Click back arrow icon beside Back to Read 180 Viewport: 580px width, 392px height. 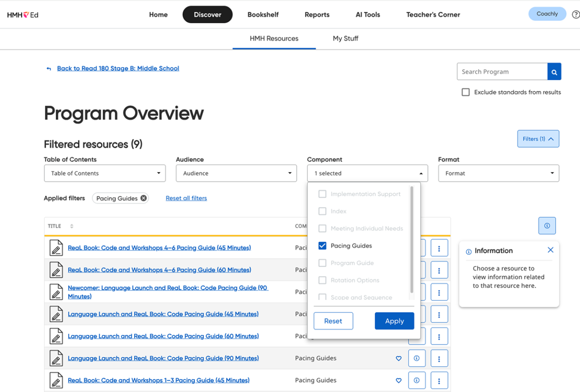pyautogui.click(x=48, y=69)
